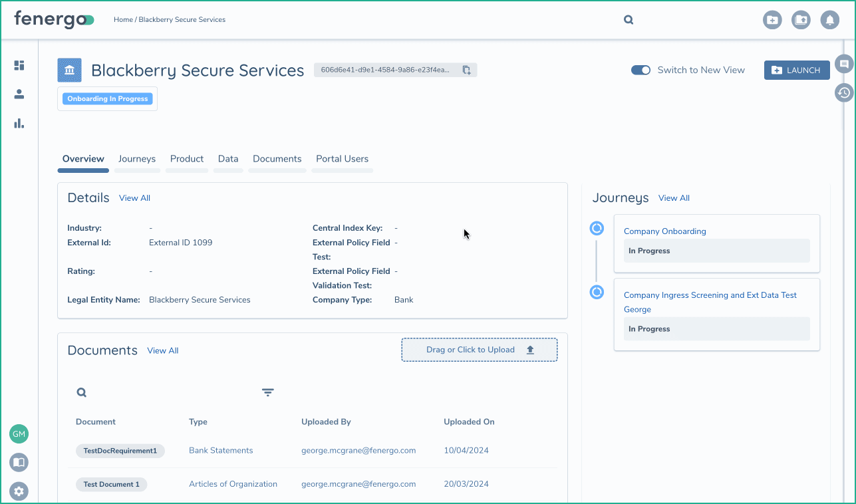Open the bar chart reports icon
856x504 pixels.
[19, 123]
